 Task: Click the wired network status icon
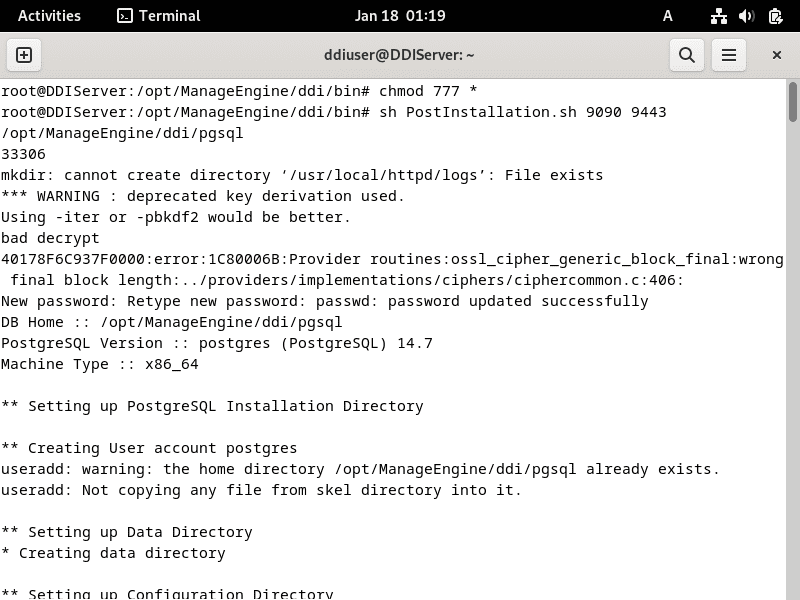coord(718,16)
